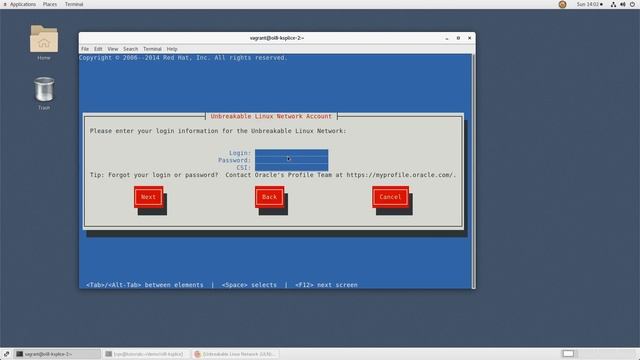Viewport: 640px width, 360px height.
Task: Click the Red Hat copyright line
Action: (x=183, y=58)
